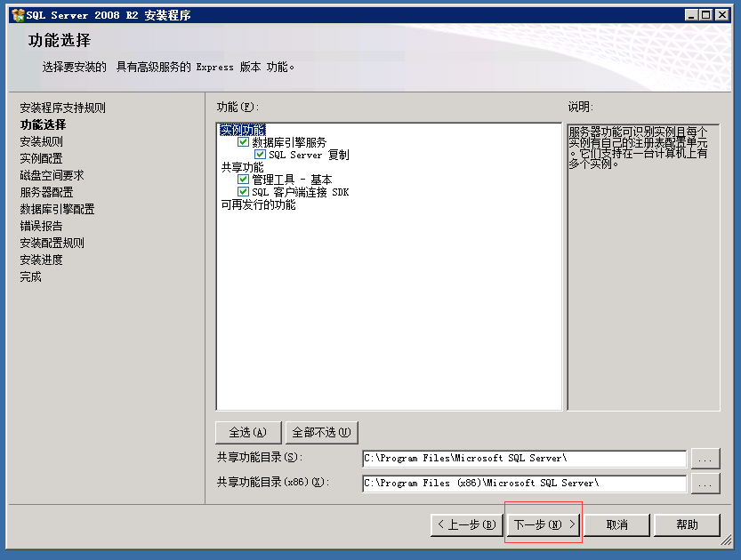The height and width of the screenshot is (560, 741).
Task: Minimize the installer window
Action: [x=691, y=15]
